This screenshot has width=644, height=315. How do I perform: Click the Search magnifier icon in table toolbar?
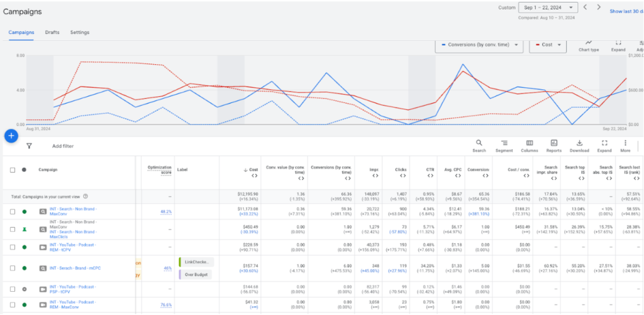point(479,146)
